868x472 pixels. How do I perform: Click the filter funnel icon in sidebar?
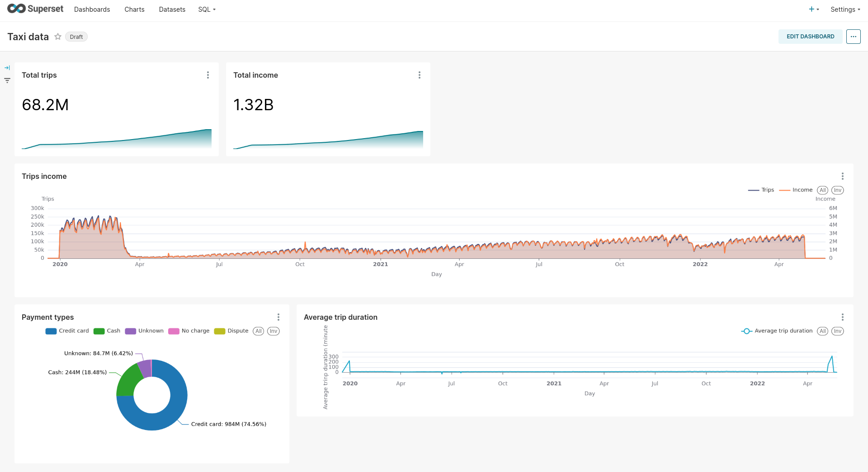[x=7, y=80]
